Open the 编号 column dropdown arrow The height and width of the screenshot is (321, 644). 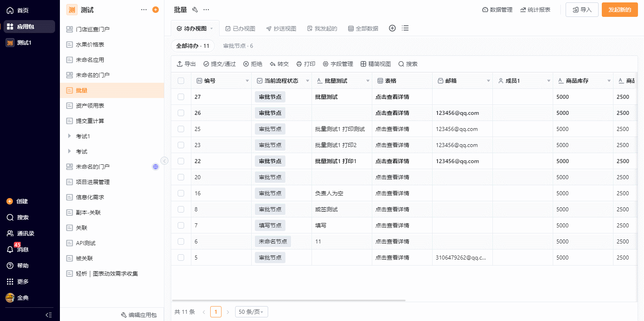[247, 81]
